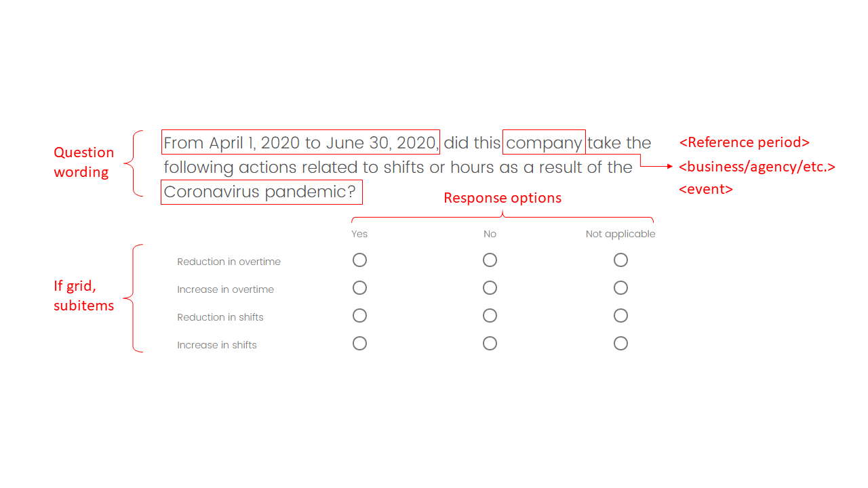868x488 pixels.
Task: Mark No for Increase in overtime
Action: 490,288
